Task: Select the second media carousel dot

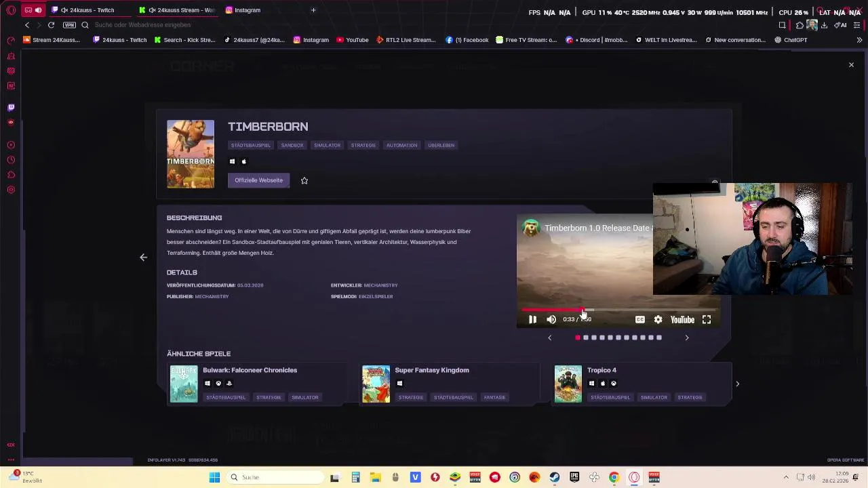Action: 586,338
